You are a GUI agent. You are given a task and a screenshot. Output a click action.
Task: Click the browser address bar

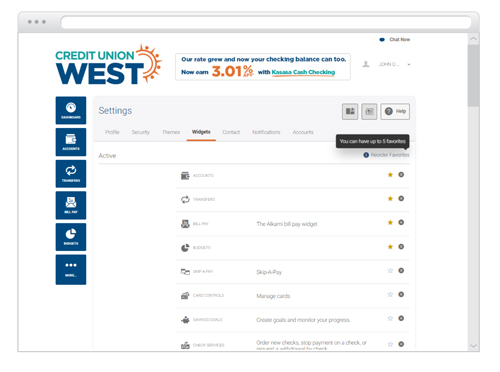coord(266,23)
